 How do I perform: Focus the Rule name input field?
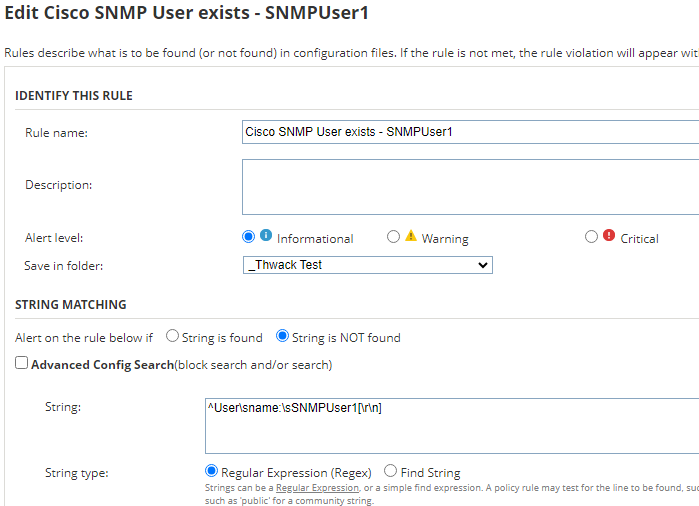click(470, 132)
